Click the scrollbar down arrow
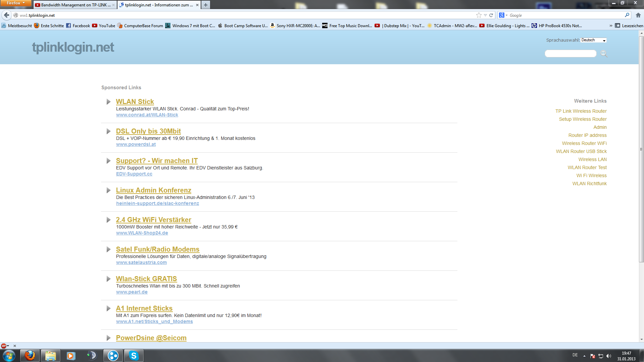Screen dimensions: 644x362 pos(641,339)
